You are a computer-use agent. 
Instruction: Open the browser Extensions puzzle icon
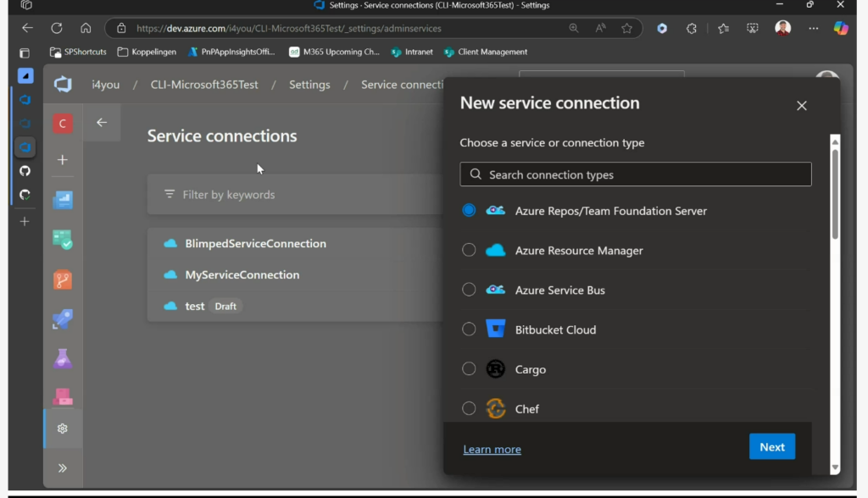click(x=692, y=28)
